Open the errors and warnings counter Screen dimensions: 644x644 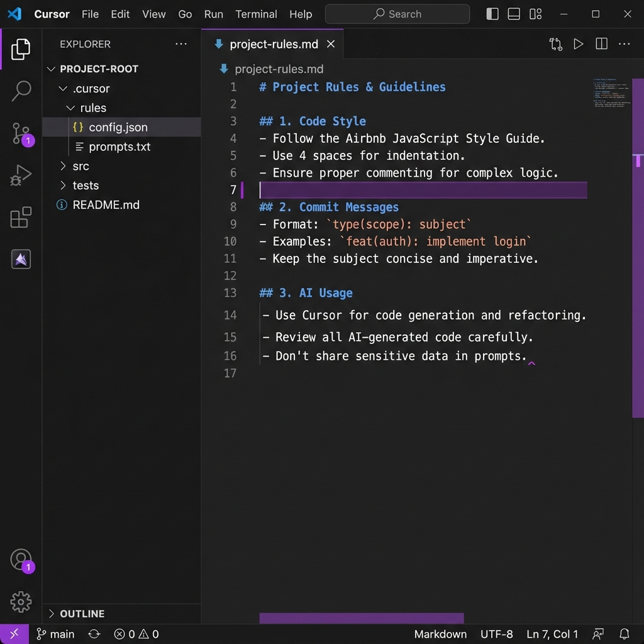[136, 634]
